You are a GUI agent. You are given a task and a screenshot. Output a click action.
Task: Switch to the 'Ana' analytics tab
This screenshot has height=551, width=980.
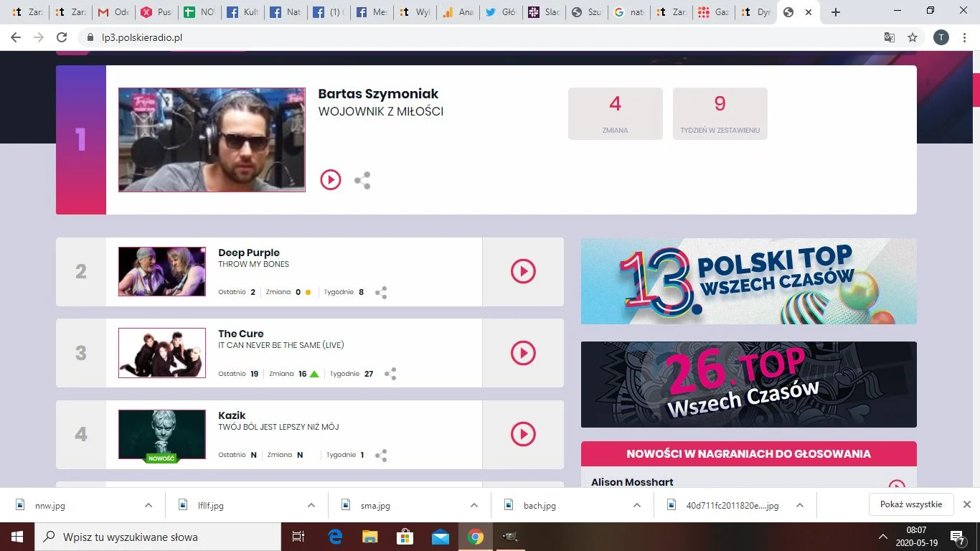click(457, 12)
